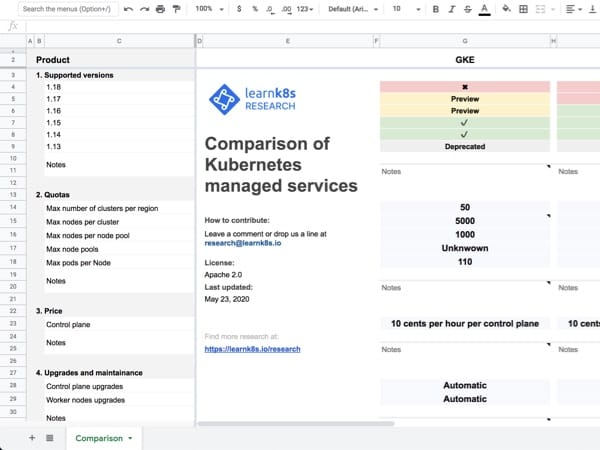The image size is (600, 450).
Task: Open the Default font family dropdown
Action: coord(353,9)
